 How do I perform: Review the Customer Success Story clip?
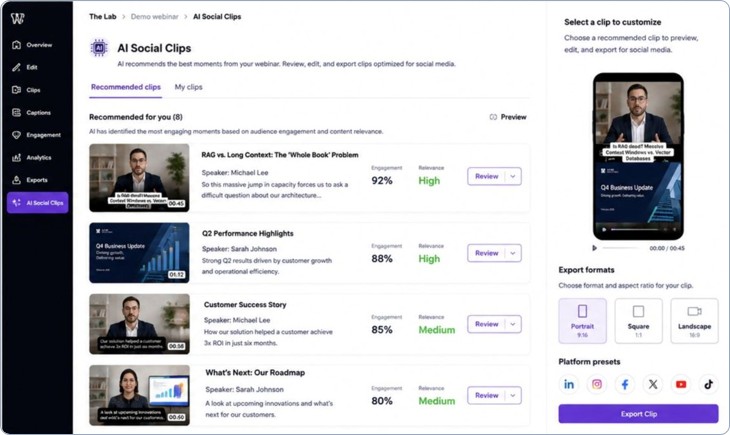tap(487, 324)
